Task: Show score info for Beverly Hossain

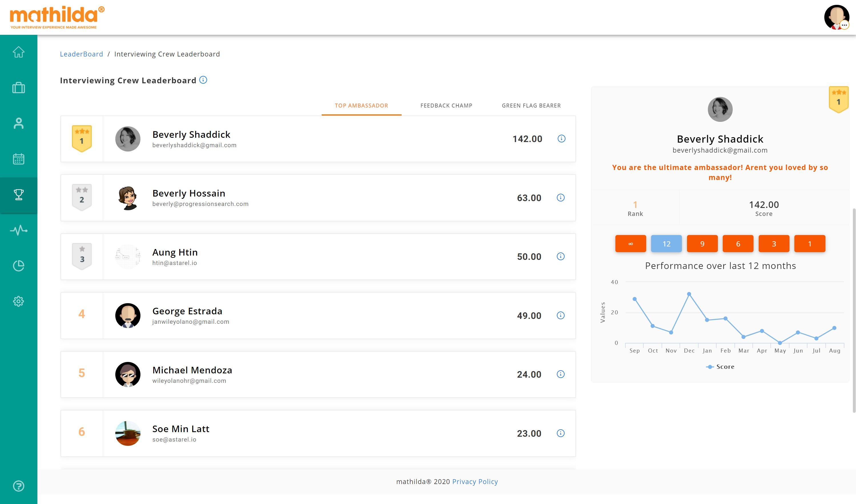Action: pyautogui.click(x=561, y=198)
